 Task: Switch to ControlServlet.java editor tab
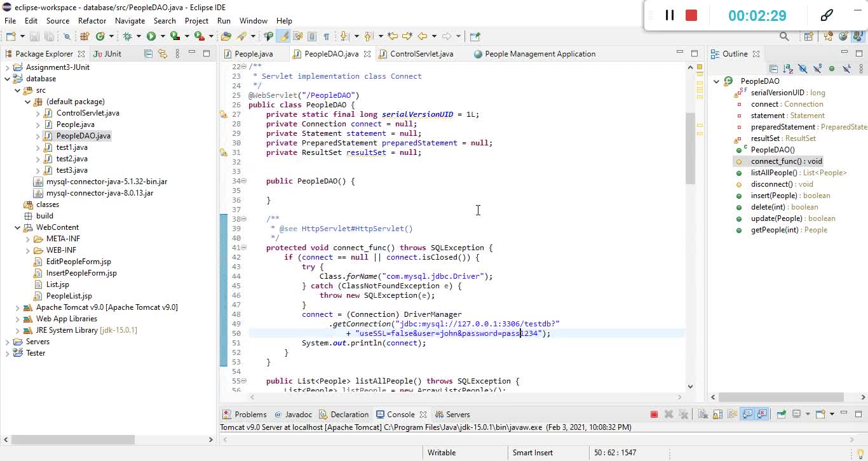tap(421, 54)
